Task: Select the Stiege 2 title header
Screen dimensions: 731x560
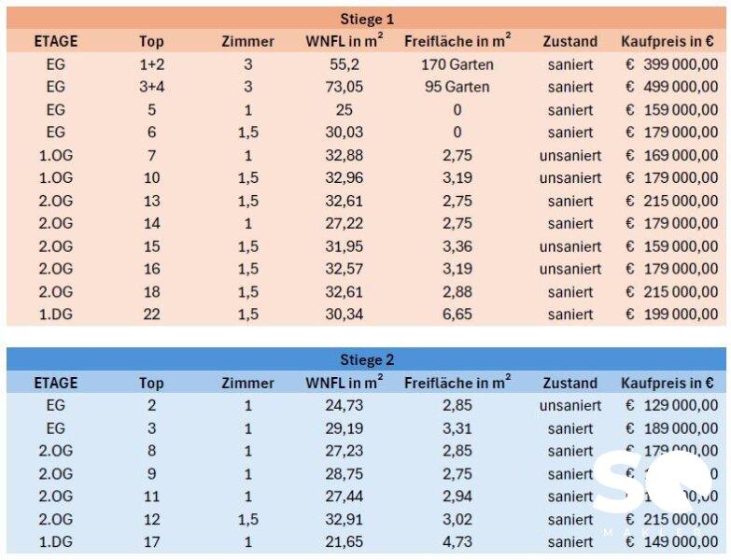Action: tap(367, 360)
